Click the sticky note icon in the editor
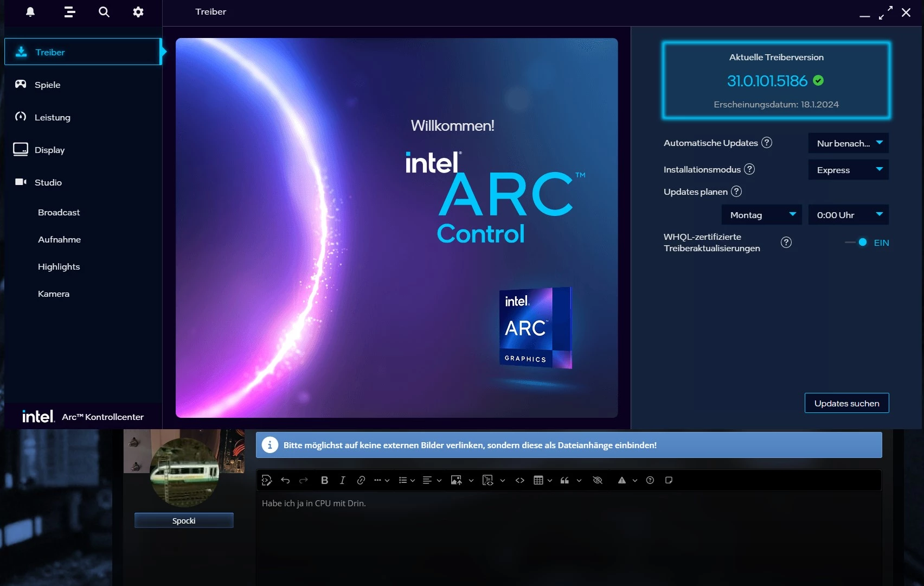This screenshot has height=586, width=924. point(669,480)
